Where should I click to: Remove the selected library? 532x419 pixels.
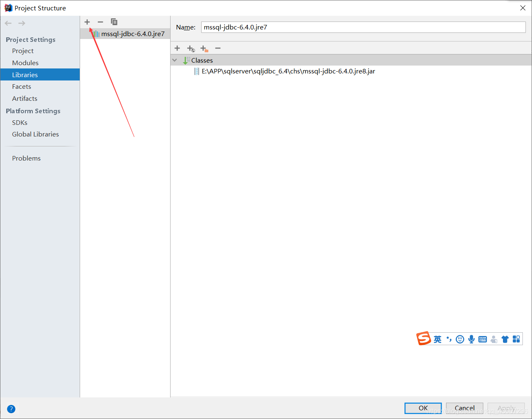(100, 22)
